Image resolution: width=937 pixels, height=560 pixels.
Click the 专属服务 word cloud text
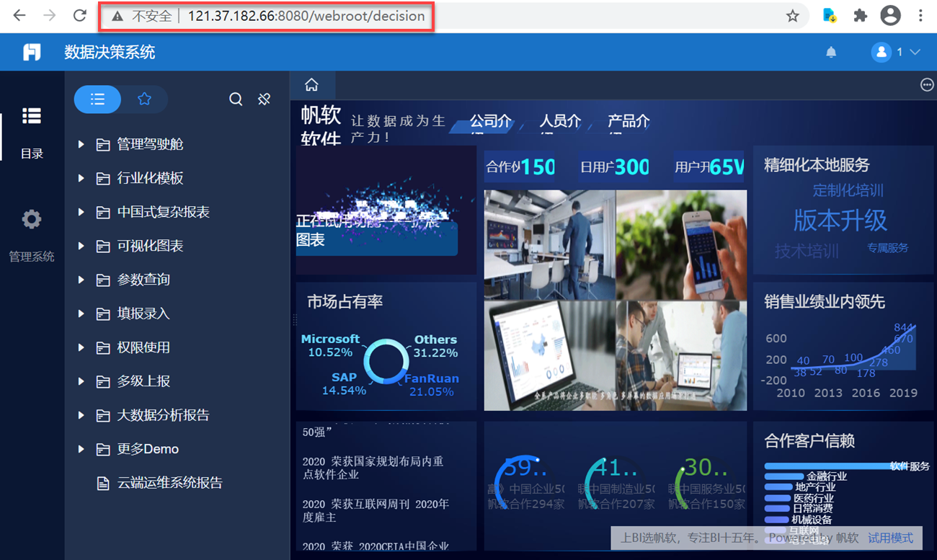pos(888,248)
